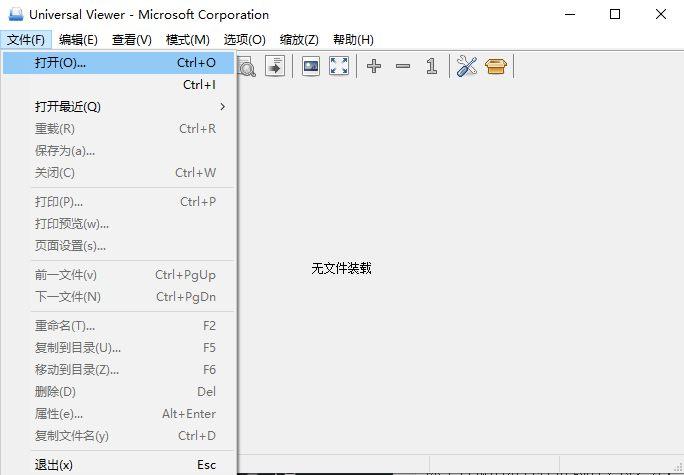Open plugins via the orange box icon
Image resolution: width=684 pixels, height=475 pixels.
496,66
